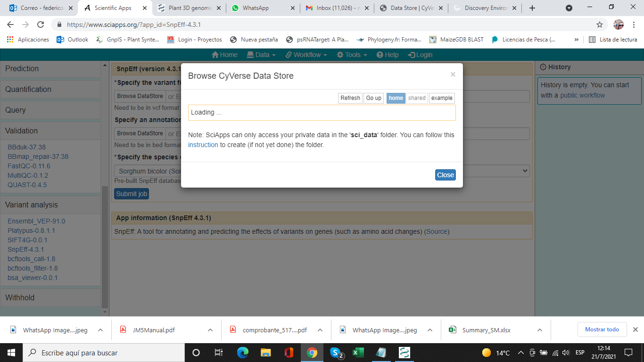Open the instruction link in the note
The width and height of the screenshot is (644, 362).
point(203,145)
